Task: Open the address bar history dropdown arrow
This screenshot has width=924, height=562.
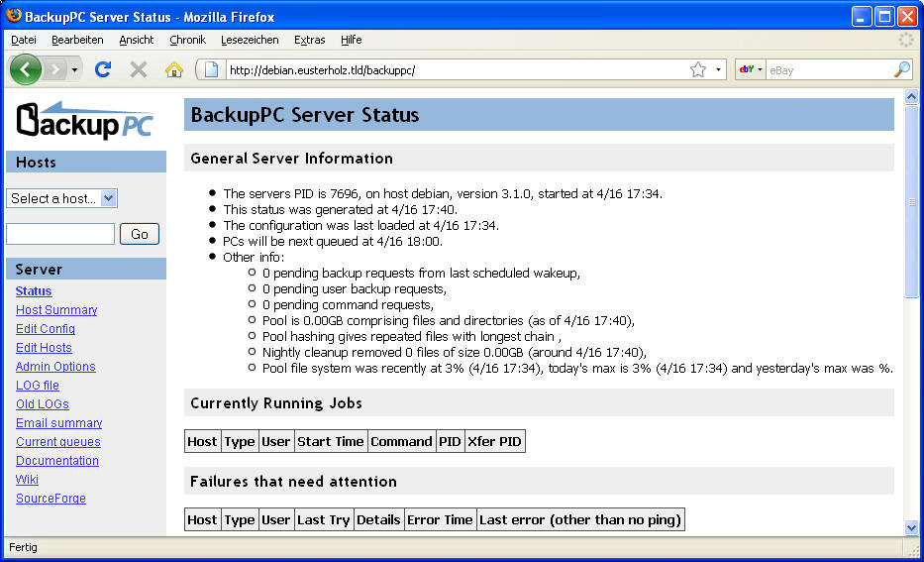Action: coord(718,69)
